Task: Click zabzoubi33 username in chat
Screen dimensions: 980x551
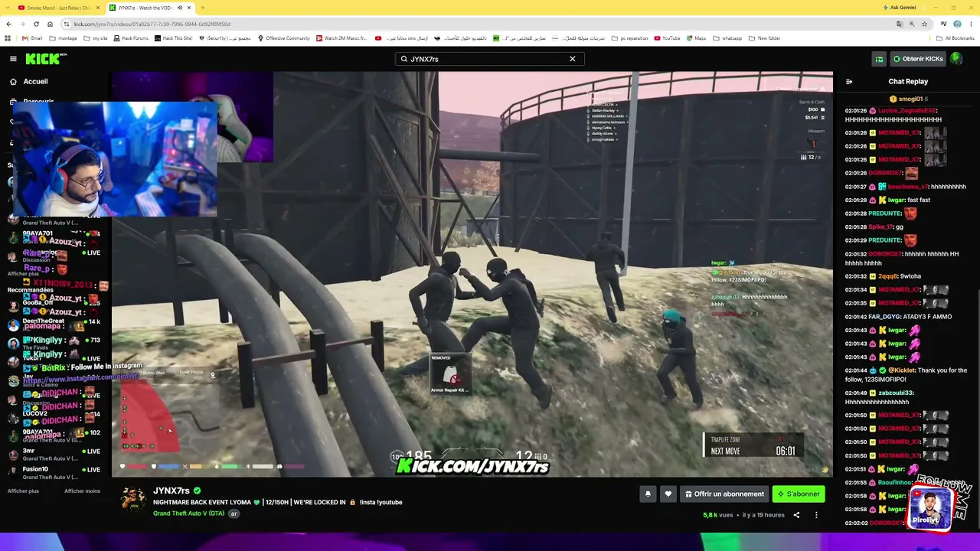Action: coord(896,393)
